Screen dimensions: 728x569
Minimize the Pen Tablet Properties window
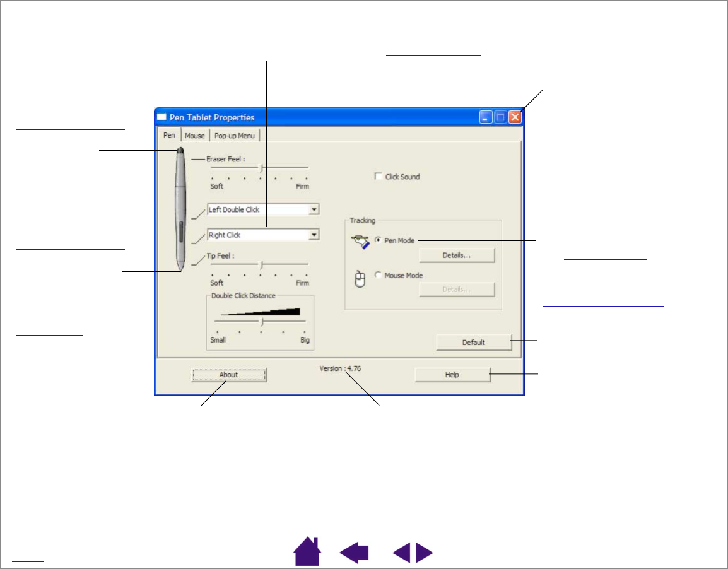(x=485, y=117)
